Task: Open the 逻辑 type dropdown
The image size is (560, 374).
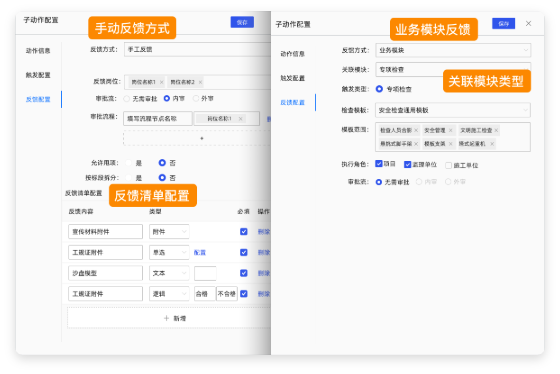Action: 169,294
